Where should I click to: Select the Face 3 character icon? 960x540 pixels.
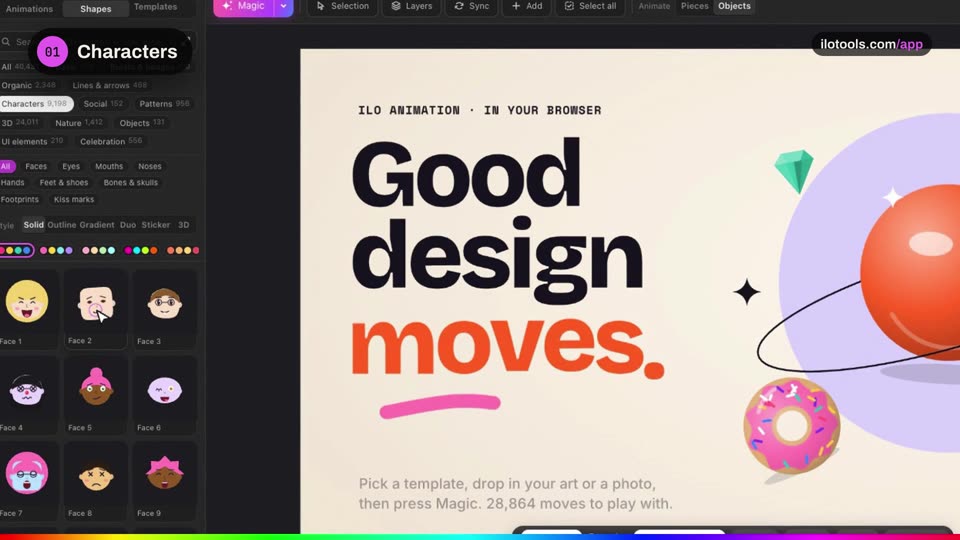pos(164,303)
